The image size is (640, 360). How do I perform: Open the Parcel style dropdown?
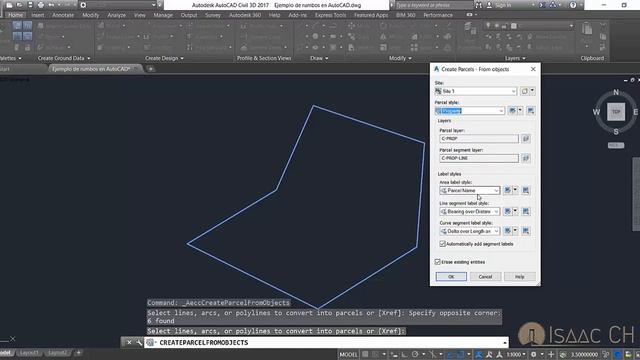pyautogui.click(x=470, y=111)
